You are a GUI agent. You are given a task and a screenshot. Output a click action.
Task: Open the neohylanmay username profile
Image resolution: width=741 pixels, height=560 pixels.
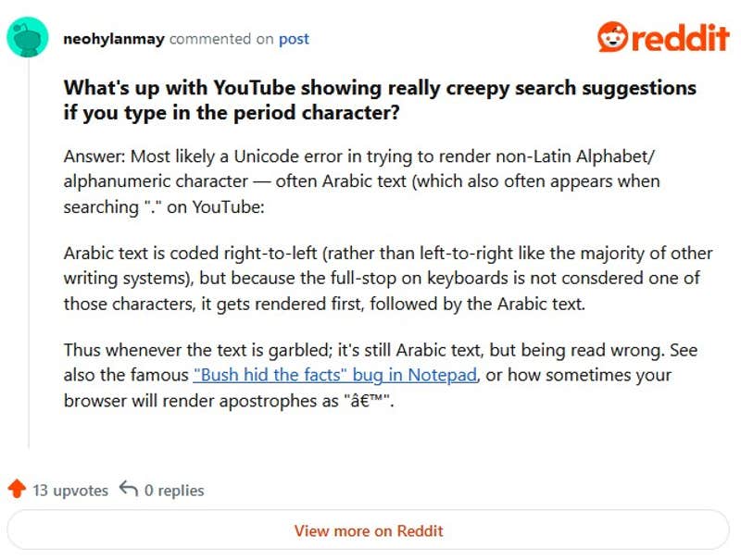tap(114, 39)
